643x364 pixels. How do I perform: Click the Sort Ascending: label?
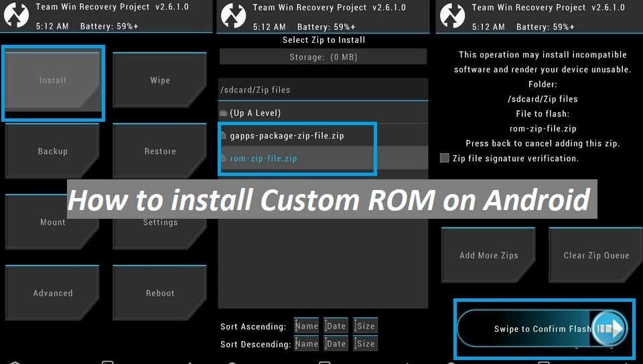coord(253,327)
